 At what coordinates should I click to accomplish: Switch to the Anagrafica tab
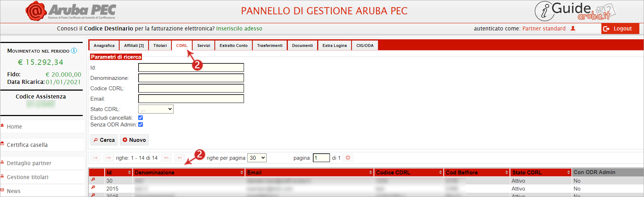point(104,45)
